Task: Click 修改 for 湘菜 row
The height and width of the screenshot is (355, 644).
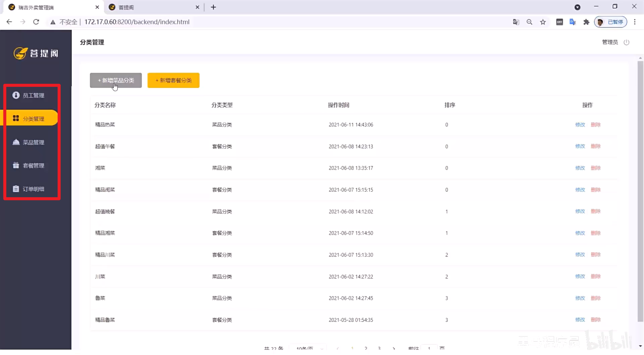Action: pos(580,168)
